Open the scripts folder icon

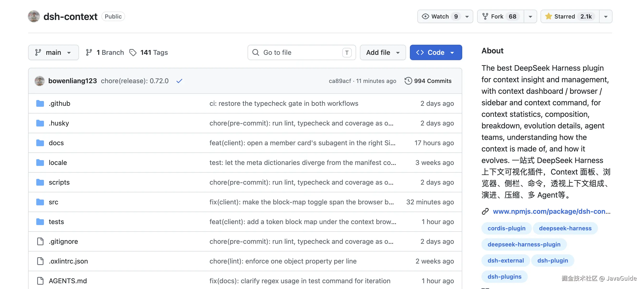click(x=40, y=182)
